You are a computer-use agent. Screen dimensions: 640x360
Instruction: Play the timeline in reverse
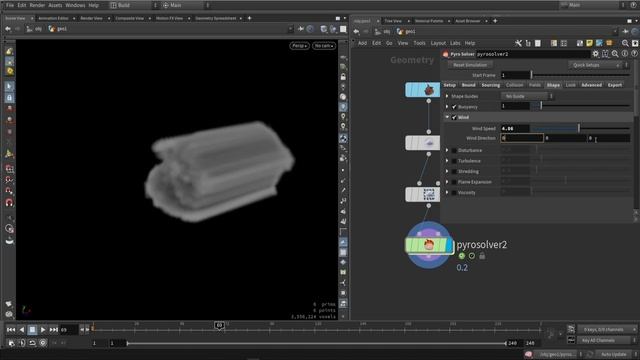(x=22, y=329)
